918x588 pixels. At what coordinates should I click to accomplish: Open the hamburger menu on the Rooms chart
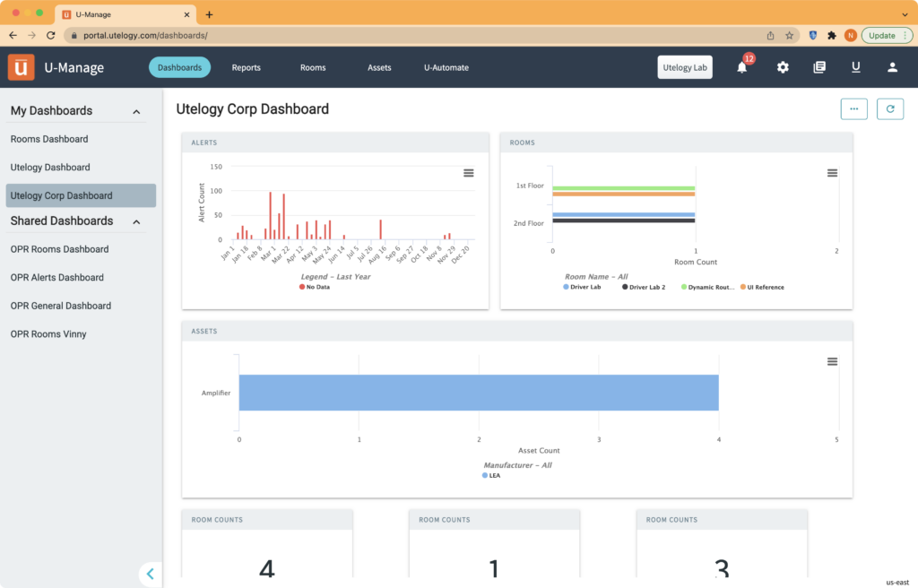(x=832, y=172)
